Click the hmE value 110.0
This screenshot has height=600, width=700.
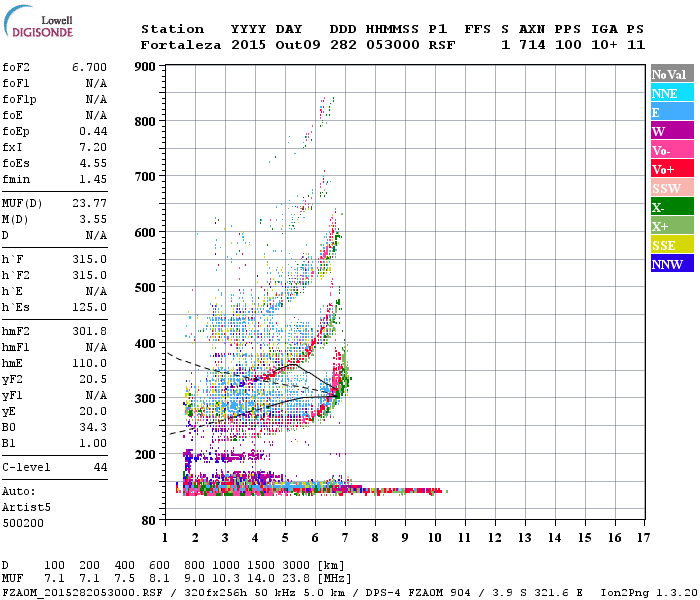pos(89,363)
